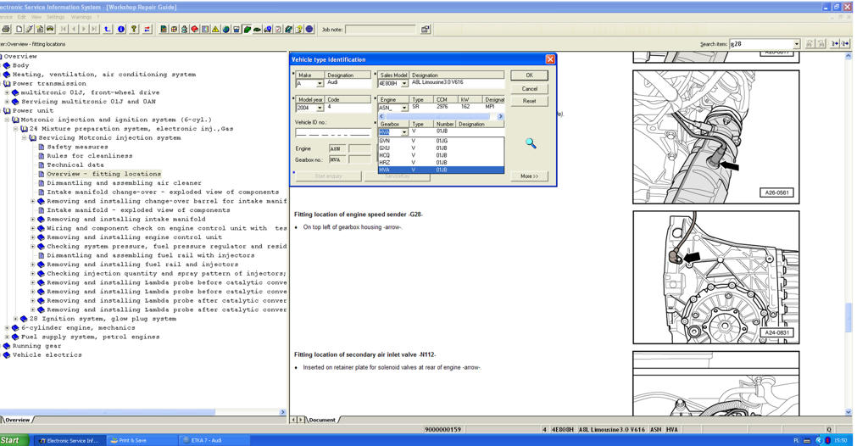Click the icon right of Job note field
Viewport: 868px width, 446px height.
[426, 29]
